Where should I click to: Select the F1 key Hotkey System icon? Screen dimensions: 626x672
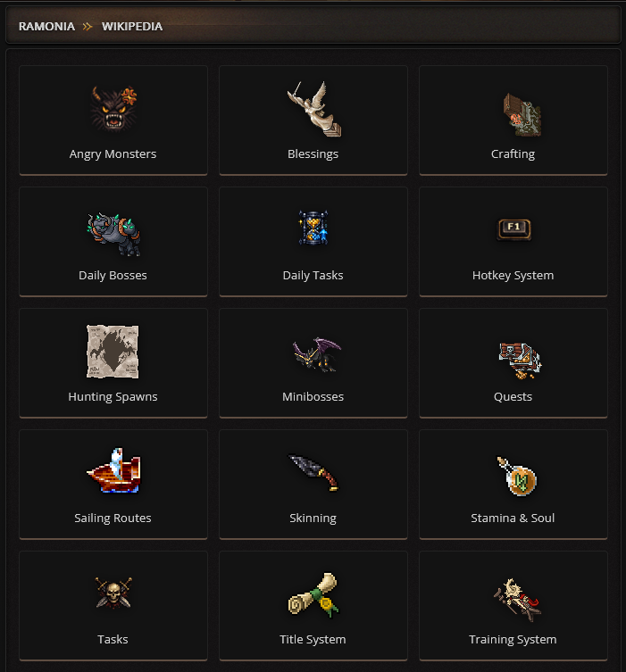point(513,228)
